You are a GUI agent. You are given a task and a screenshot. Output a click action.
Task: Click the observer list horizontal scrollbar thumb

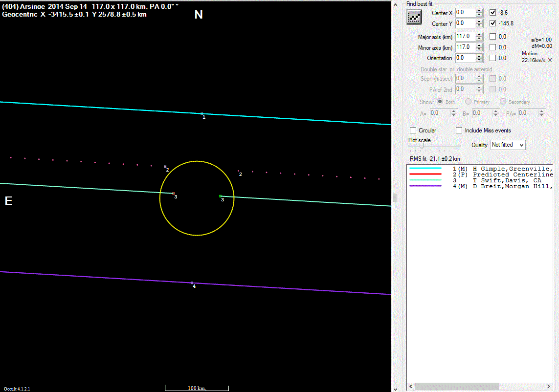pyautogui.click(x=457, y=386)
